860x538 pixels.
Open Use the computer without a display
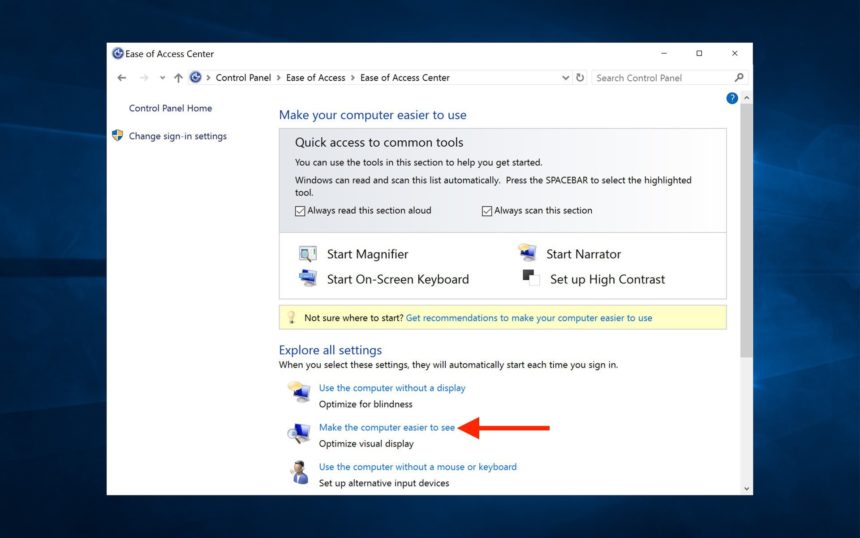click(392, 388)
